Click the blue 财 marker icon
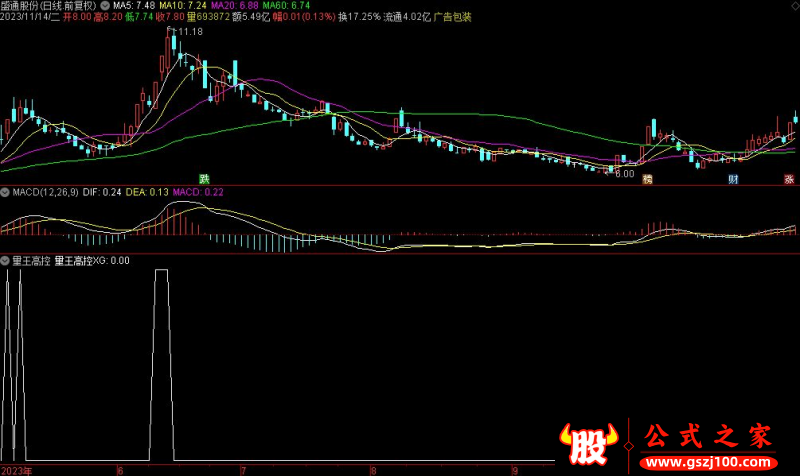 [733, 179]
